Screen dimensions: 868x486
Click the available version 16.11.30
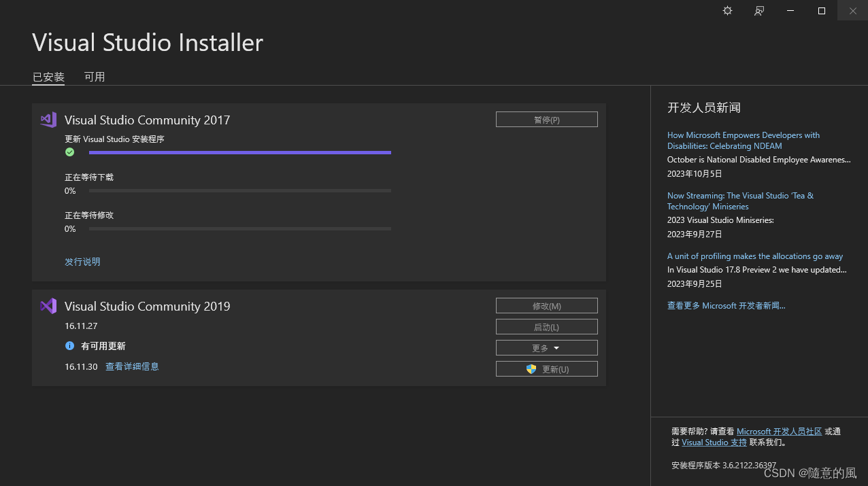[81, 366]
